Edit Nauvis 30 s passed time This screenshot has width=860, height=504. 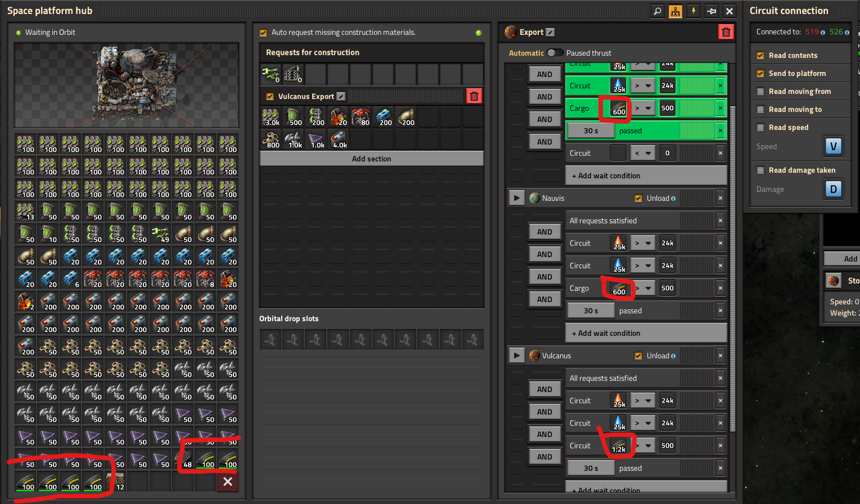[591, 310]
